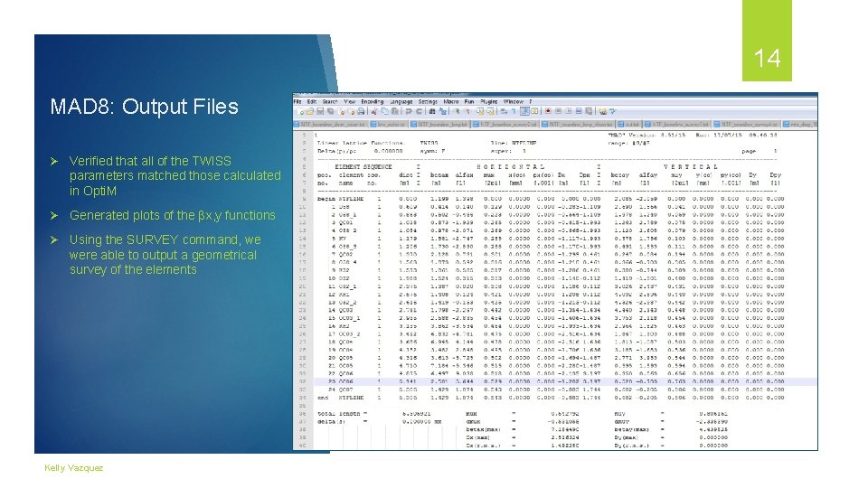Open Find with the binoculars icon
Screen dimensions: 868x488
tap(432, 111)
